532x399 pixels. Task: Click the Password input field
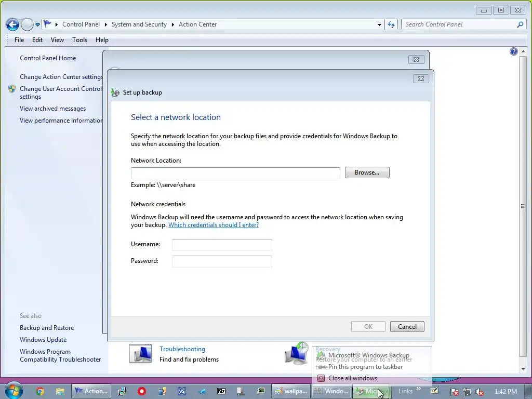tap(222, 261)
